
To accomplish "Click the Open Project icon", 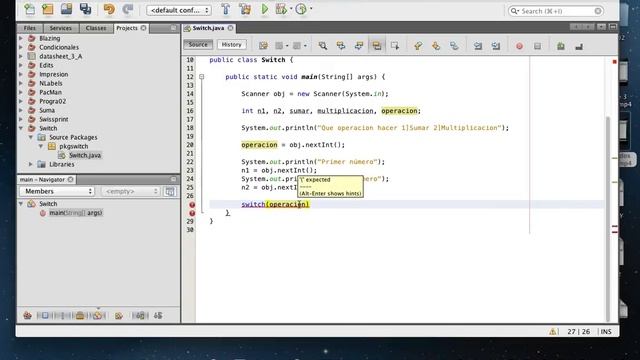I will (67, 9).
